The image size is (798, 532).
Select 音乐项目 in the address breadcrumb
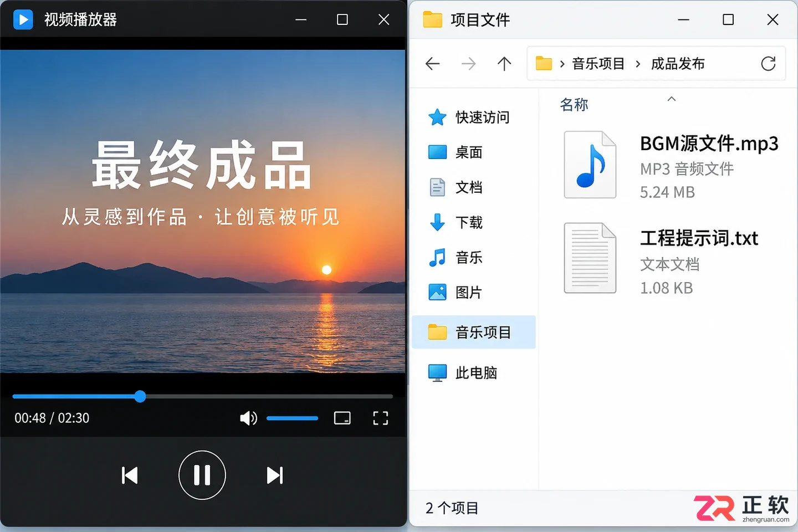click(598, 64)
